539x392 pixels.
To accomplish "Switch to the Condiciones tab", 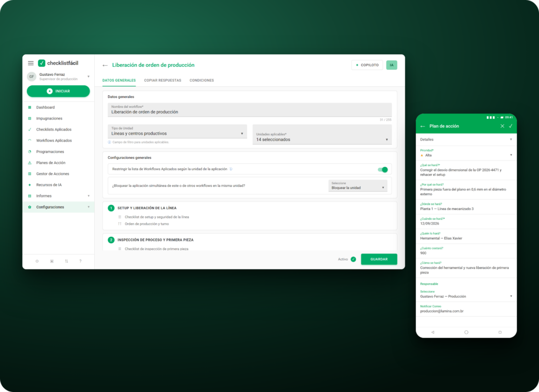I will [202, 81].
